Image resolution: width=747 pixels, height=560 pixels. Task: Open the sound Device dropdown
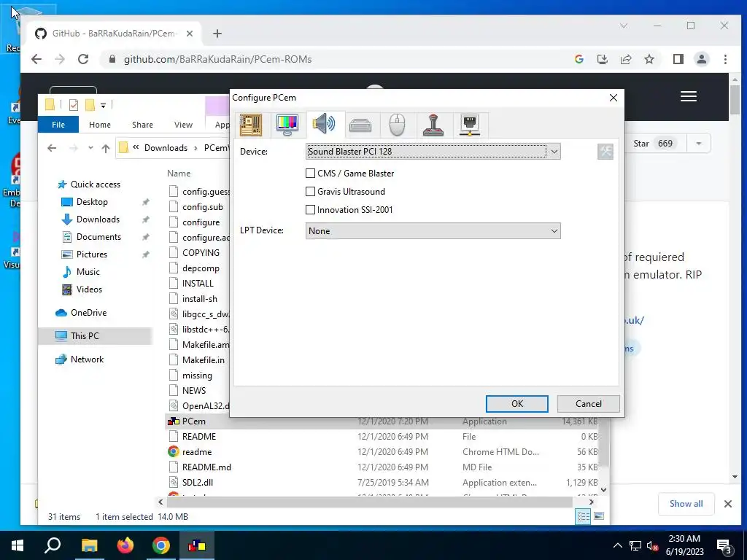point(433,152)
